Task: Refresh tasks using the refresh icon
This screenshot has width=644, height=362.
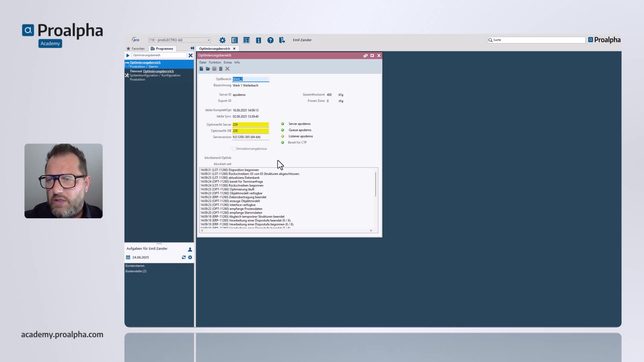Action: (184, 257)
